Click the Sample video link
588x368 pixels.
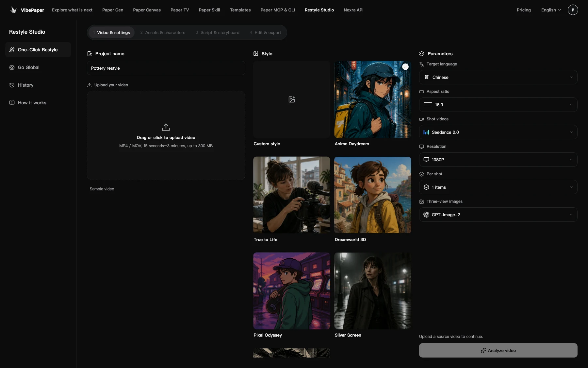click(102, 189)
